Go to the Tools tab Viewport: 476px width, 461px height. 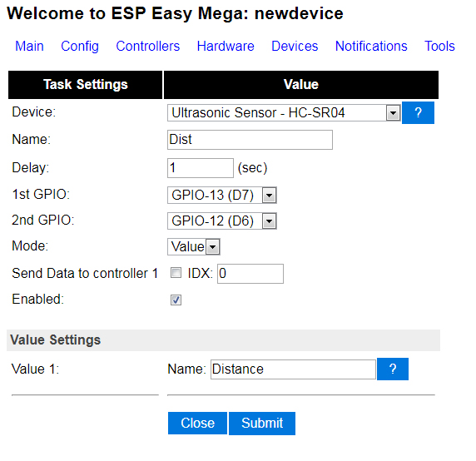439,46
